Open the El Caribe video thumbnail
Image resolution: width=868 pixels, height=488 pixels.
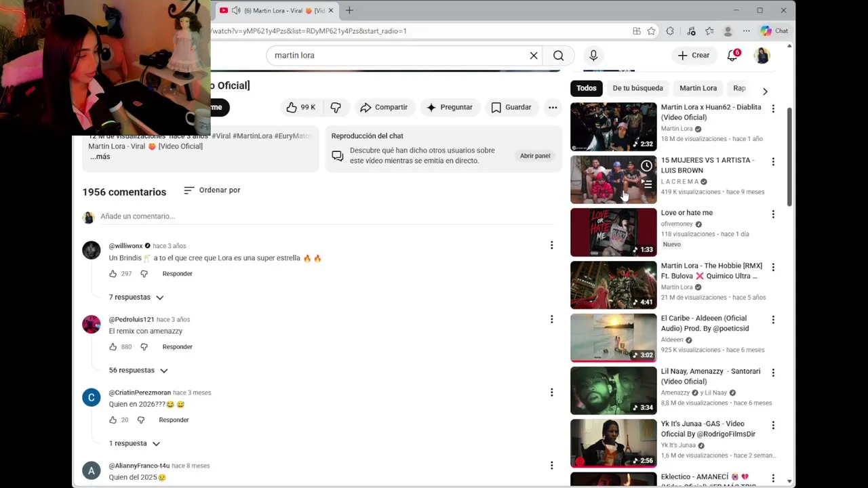614,338
